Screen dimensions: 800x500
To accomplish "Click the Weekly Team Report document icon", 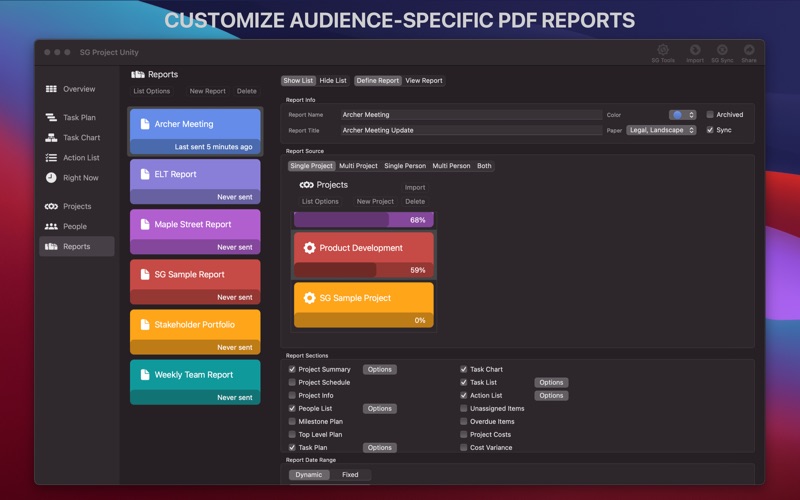I will (x=145, y=374).
